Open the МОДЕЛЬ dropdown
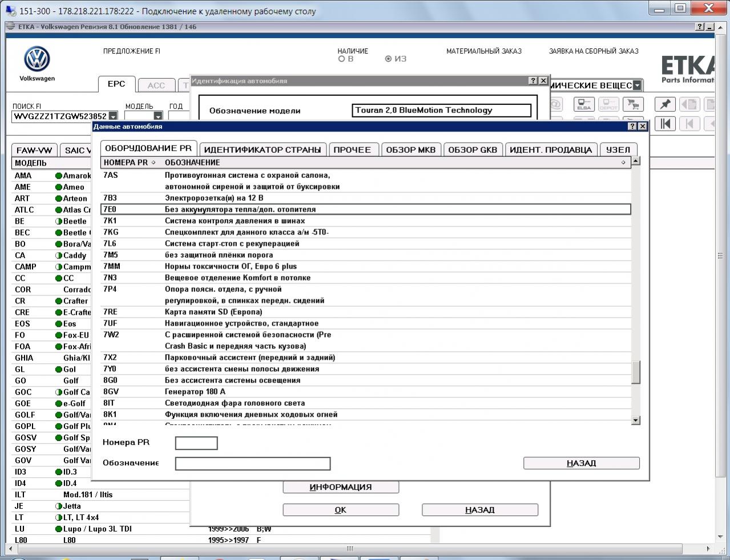730x560 pixels. click(x=158, y=116)
